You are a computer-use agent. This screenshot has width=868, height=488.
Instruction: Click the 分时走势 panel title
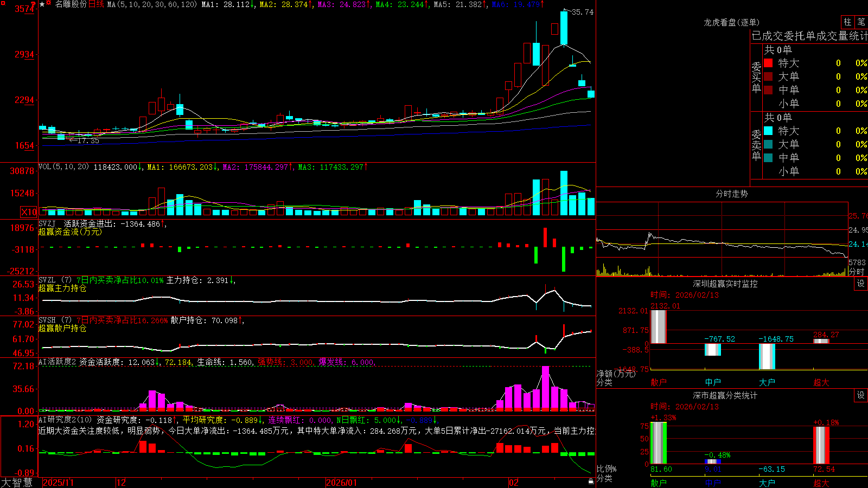click(x=731, y=194)
